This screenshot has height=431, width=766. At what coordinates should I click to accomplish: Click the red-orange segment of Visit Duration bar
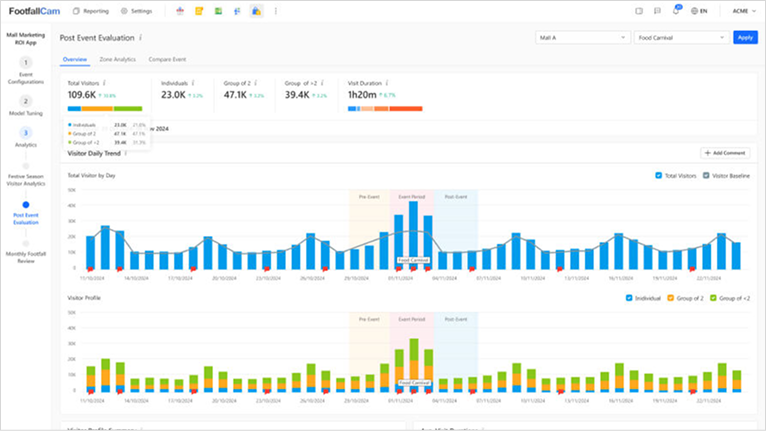tap(405, 108)
